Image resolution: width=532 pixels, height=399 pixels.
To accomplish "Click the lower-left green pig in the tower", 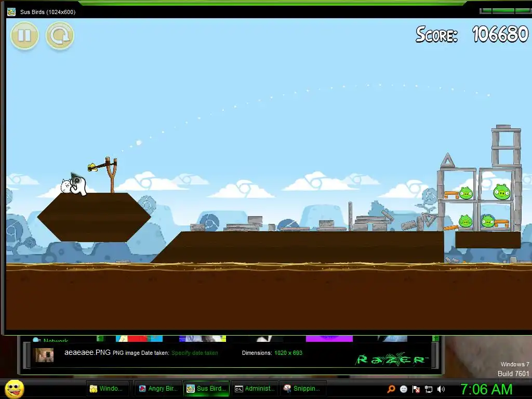I will (465, 221).
